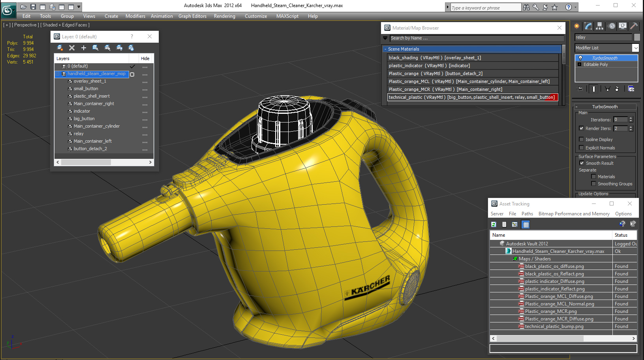Toggle the handheld_steam_cleaner_mop layer current box
This screenshot has height=360, width=644.
pos(132,74)
